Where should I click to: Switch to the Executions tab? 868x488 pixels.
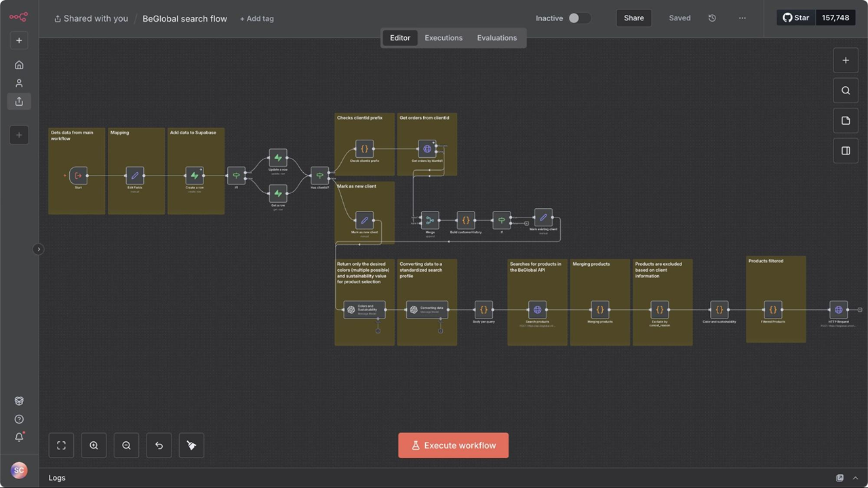tap(443, 38)
